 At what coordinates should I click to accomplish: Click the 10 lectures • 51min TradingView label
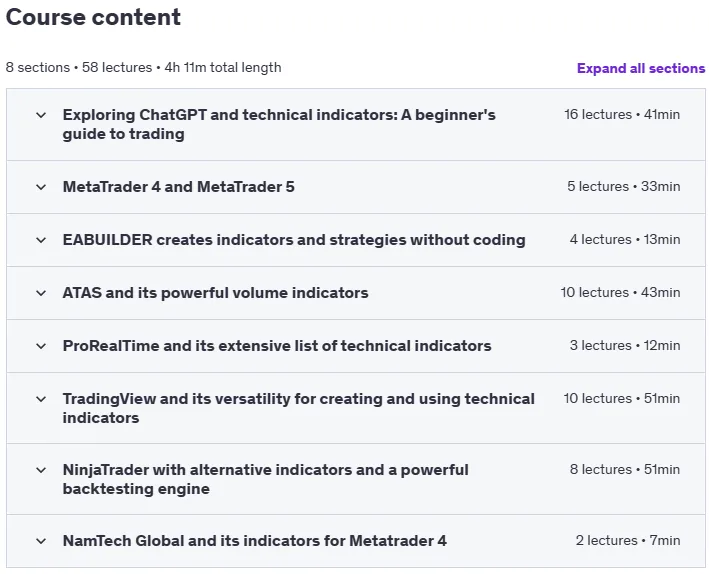622,398
